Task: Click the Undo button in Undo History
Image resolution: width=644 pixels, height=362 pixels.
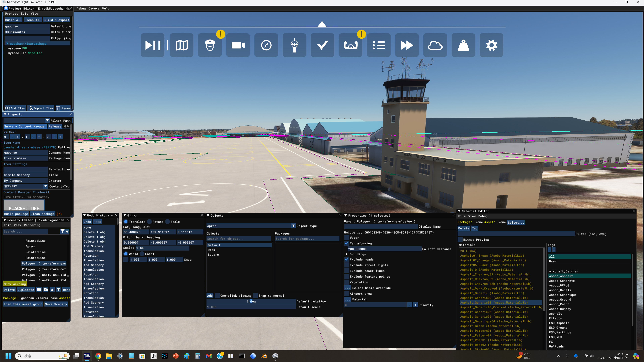Action: point(87,222)
